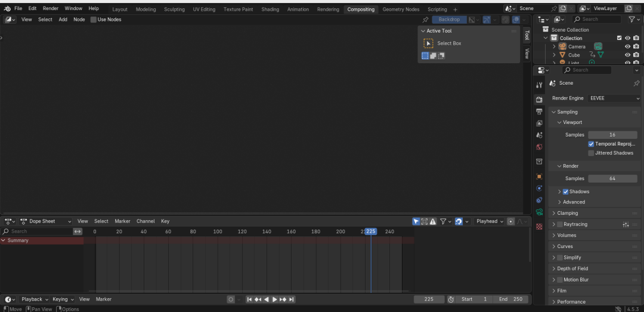This screenshot has height=312, width=644.
Task: Uncheck the Shadows checkbox
Action: click(565, 191)
